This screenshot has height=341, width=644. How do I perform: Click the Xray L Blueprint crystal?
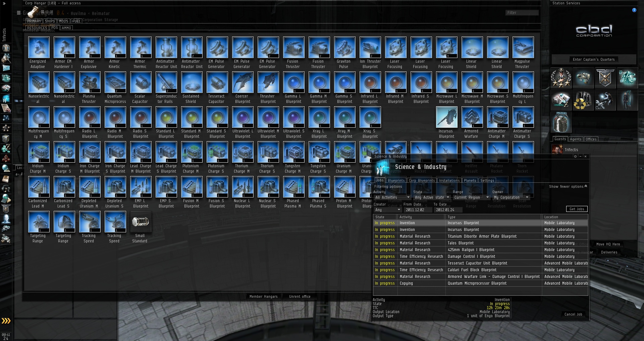coord(319,117)
